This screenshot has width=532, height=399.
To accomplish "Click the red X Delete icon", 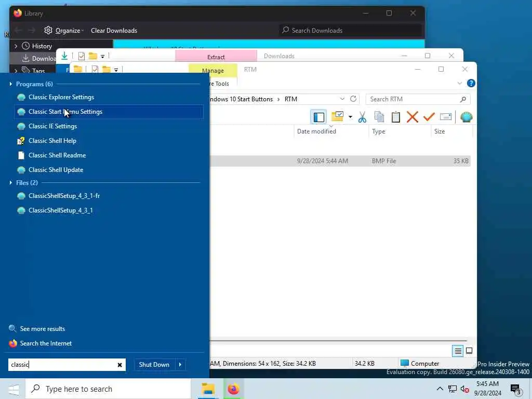I will point(412,117).
